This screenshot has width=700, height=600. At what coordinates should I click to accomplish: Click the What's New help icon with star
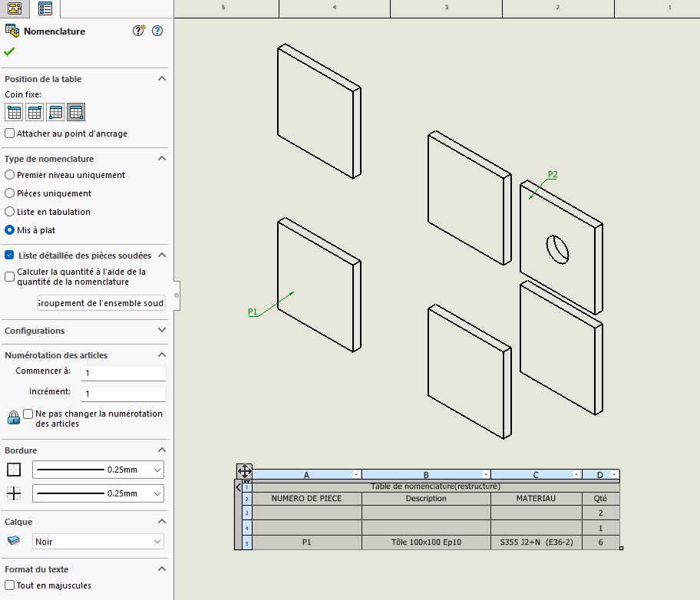139,31
